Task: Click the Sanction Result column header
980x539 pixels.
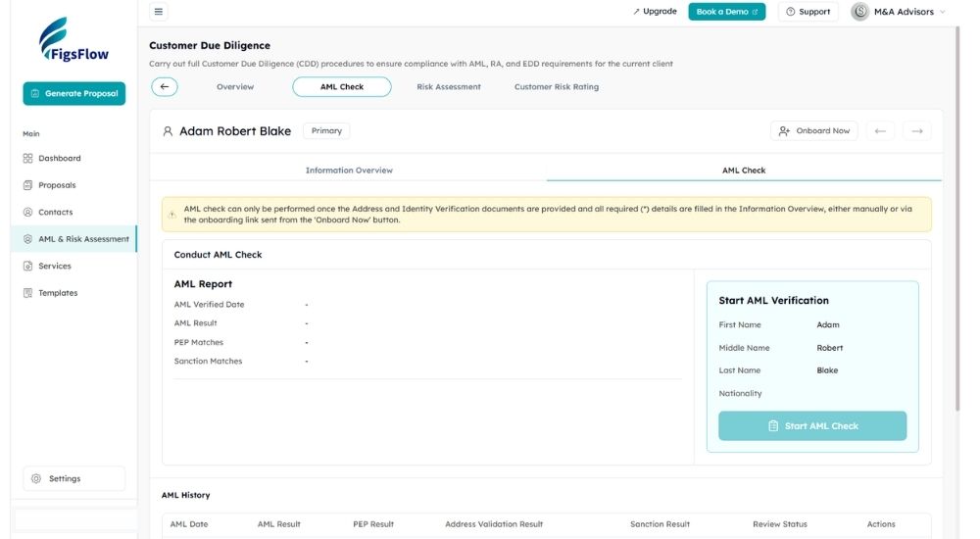Action: click(660, 524)
